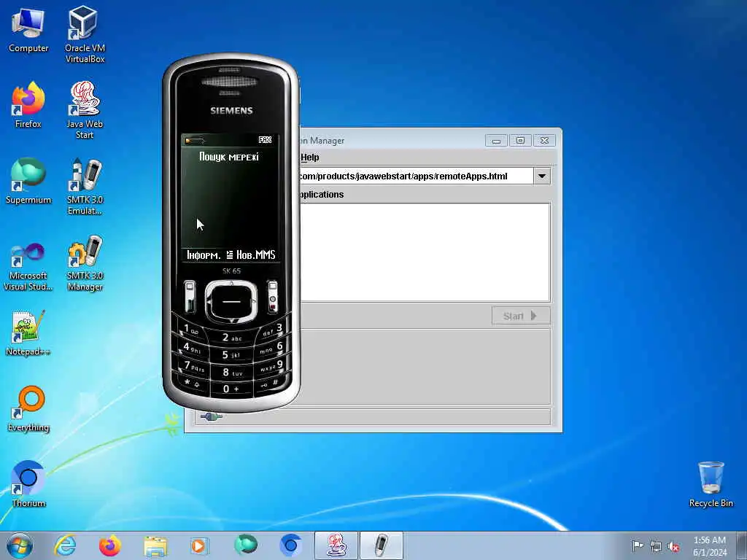Open the network tray icon

click(656, 546)
